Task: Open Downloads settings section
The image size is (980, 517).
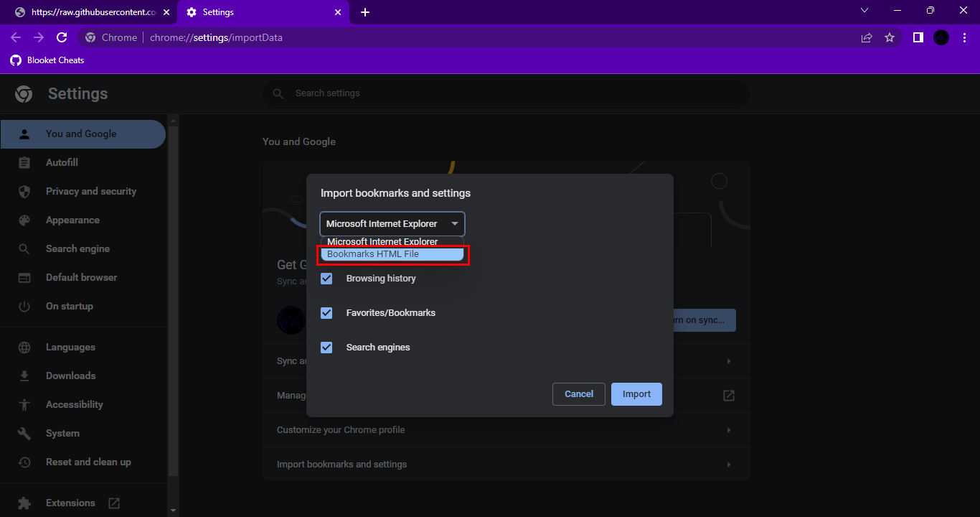Action: 83,376
